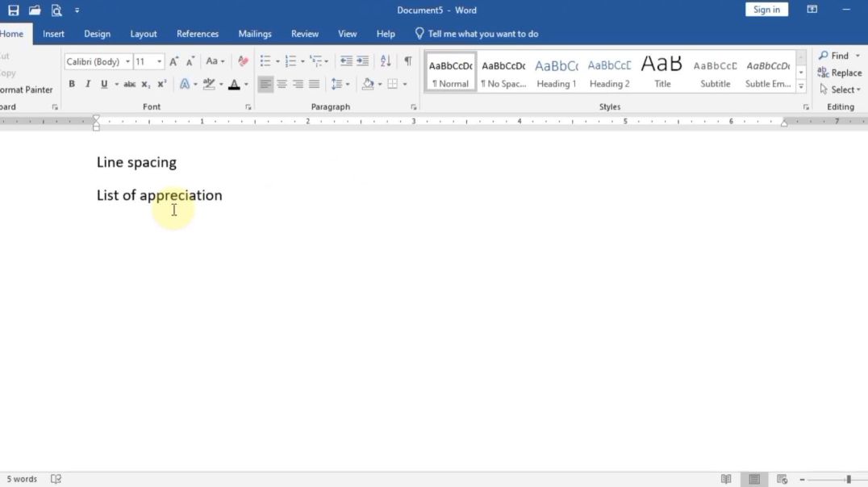
Task: Toggle bold formatting
Action: pos(71,84)
